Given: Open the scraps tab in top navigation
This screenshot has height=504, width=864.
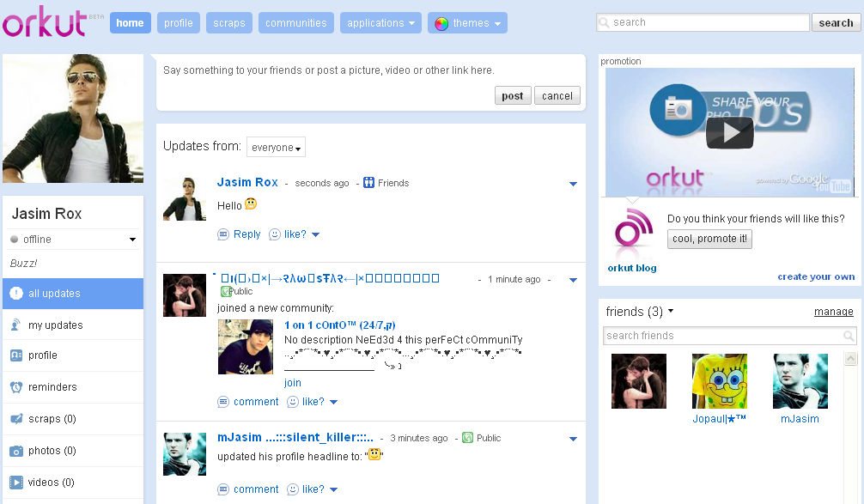Looking at the screenshot, I should (x=229, y=23).
